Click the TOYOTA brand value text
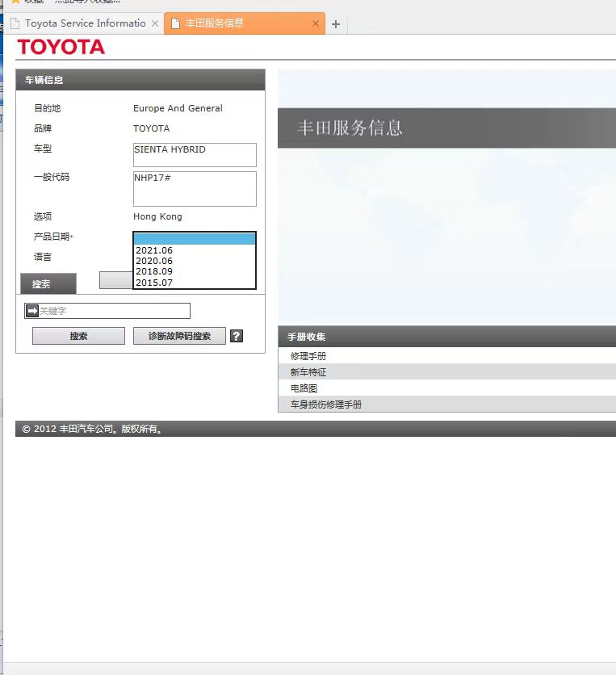This screenshot has height=675, width=616. (x=152, y=128)
